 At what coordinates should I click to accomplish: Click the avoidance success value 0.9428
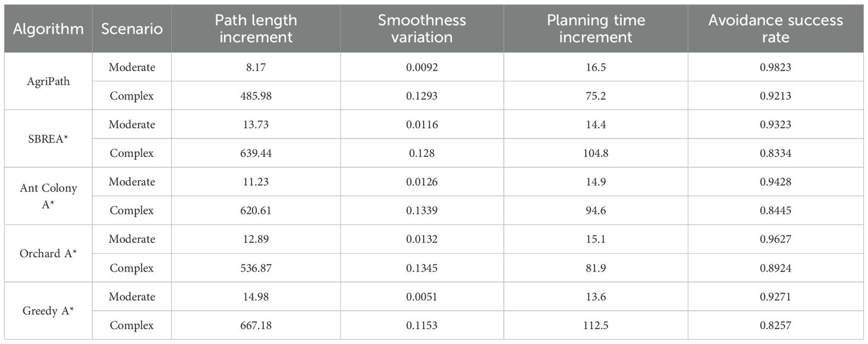[x=775, y=182]
